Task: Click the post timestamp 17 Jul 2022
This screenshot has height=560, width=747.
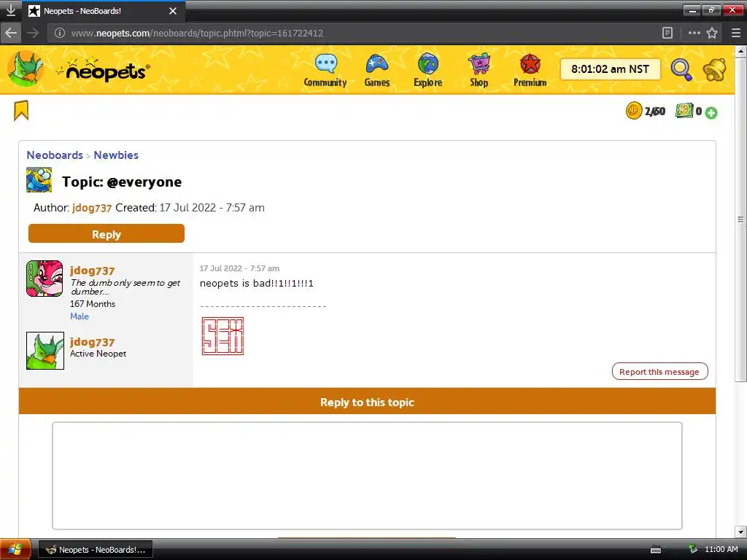Action: [x=239, y=268]
